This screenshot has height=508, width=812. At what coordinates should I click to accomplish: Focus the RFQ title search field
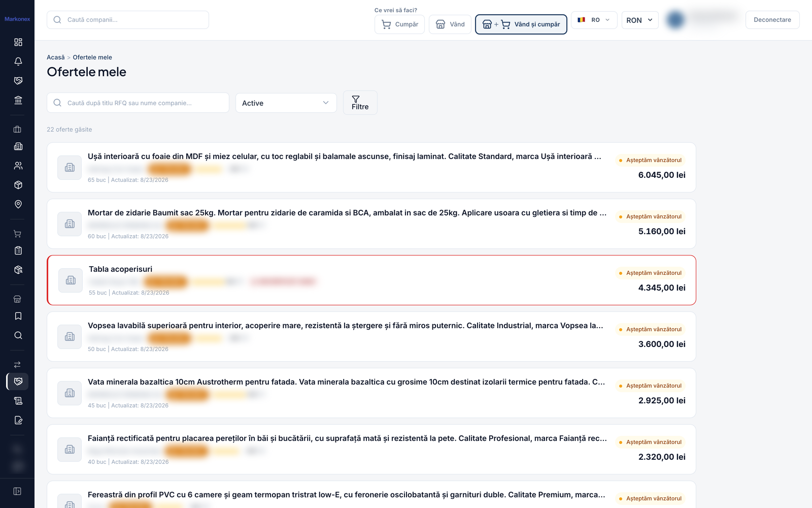point(138,103)
